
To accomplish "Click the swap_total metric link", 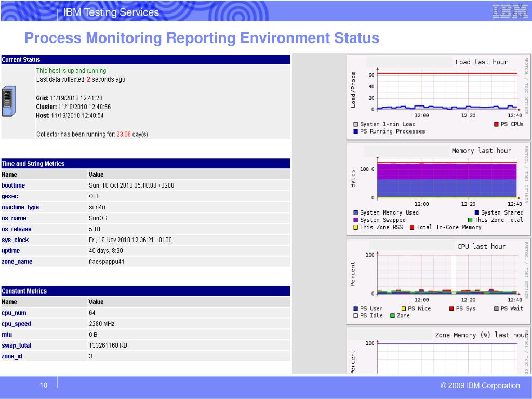I will [x=17, y=345].
